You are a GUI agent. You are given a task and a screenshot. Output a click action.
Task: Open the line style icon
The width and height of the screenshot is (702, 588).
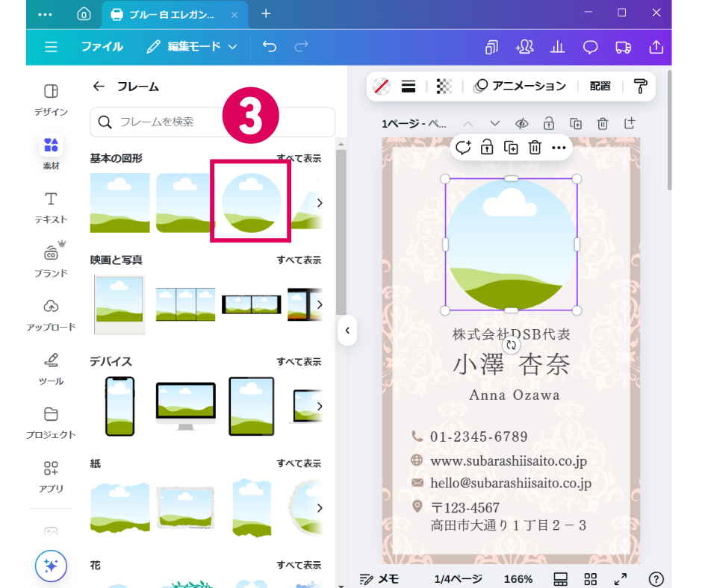pyautogui.click(x=409, y=87)
